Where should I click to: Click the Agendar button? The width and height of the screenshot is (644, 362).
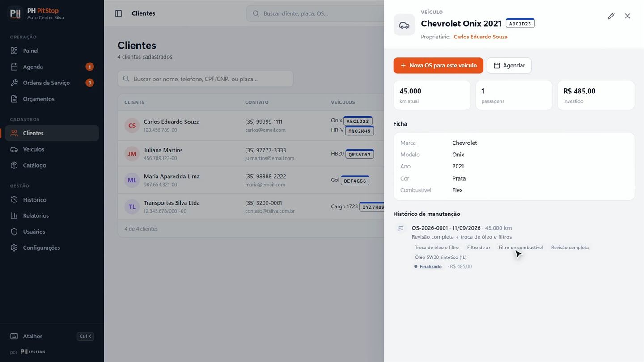509,65
